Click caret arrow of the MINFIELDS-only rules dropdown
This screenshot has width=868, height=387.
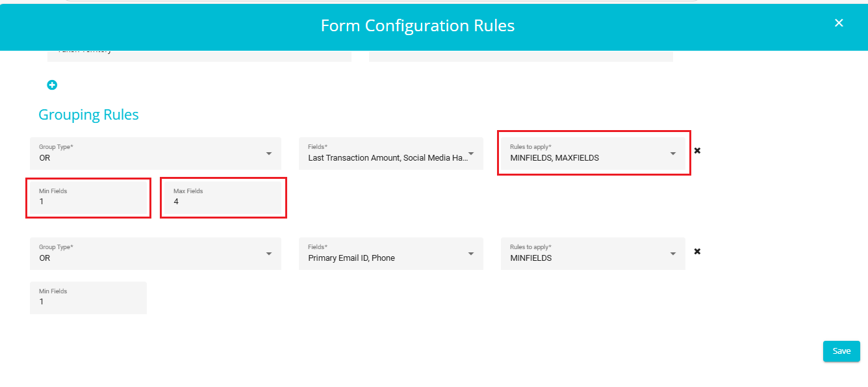coord(673,254)
